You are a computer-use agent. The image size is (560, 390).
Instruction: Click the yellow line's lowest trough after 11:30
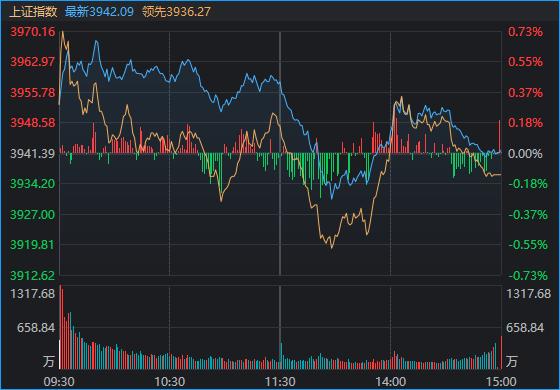coord(332,247)
